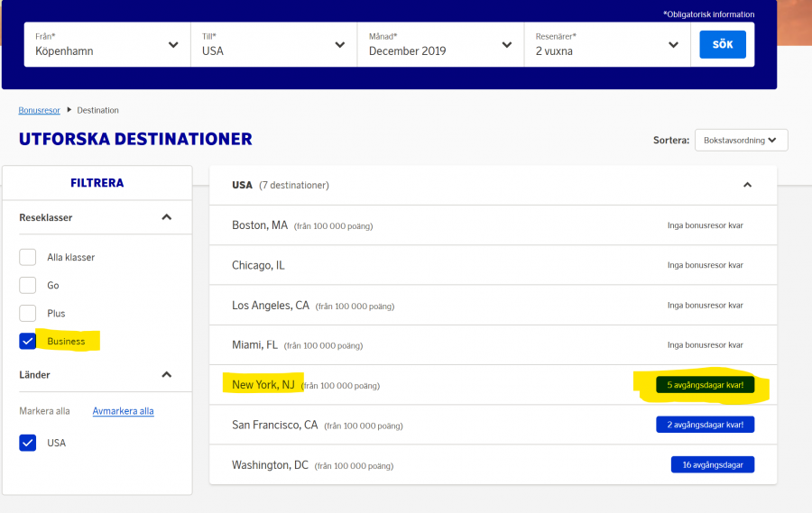Click Washington's 16 avgångsdagar button
Viewport: 812px width, 513px height.
(712, 464)
